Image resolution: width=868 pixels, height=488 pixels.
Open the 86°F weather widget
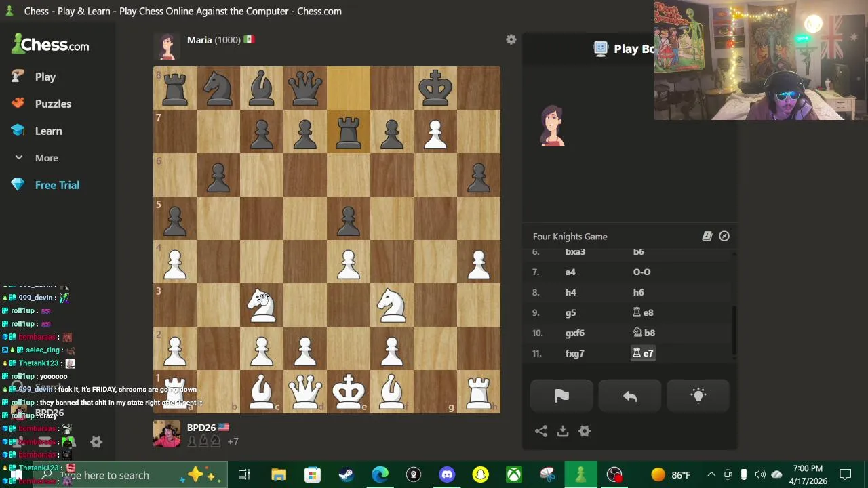(671, 475)
